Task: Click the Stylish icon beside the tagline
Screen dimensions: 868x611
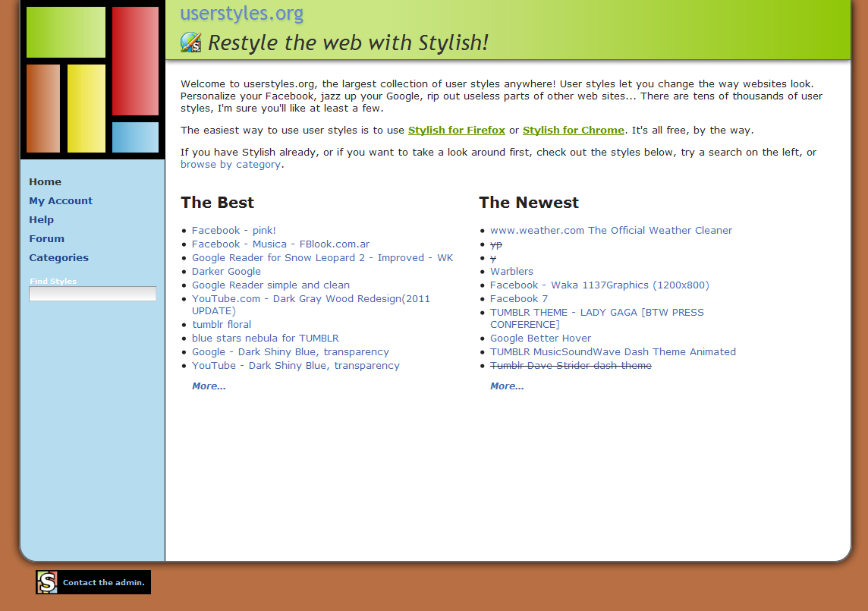Action: [191, 43]
